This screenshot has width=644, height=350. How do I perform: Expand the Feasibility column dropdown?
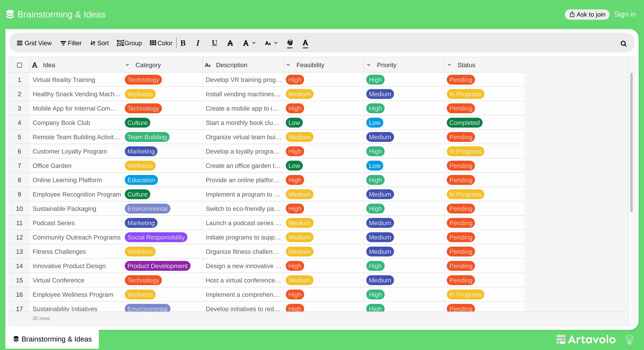point(288,65)
